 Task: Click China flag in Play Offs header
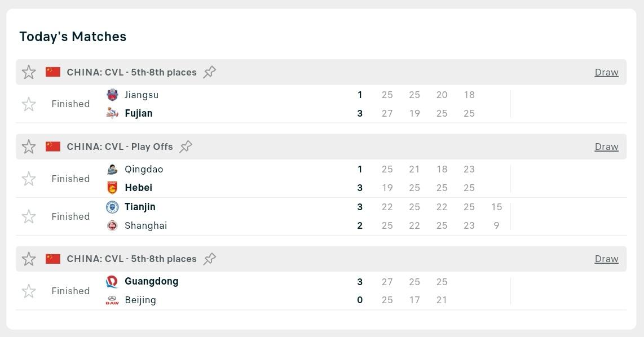[x=53, y=147]
